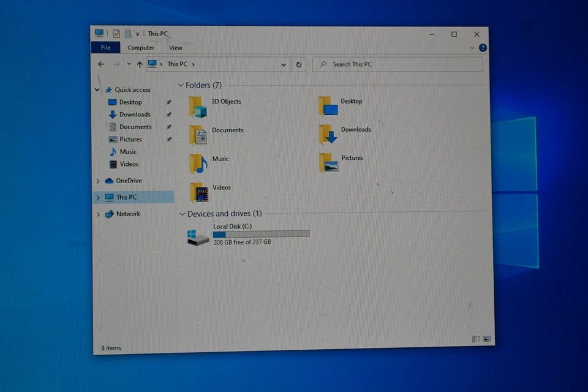This screenshot has width=588, height=392.
Task: Switch to details view layout icon
Action: tap(476, 339)
